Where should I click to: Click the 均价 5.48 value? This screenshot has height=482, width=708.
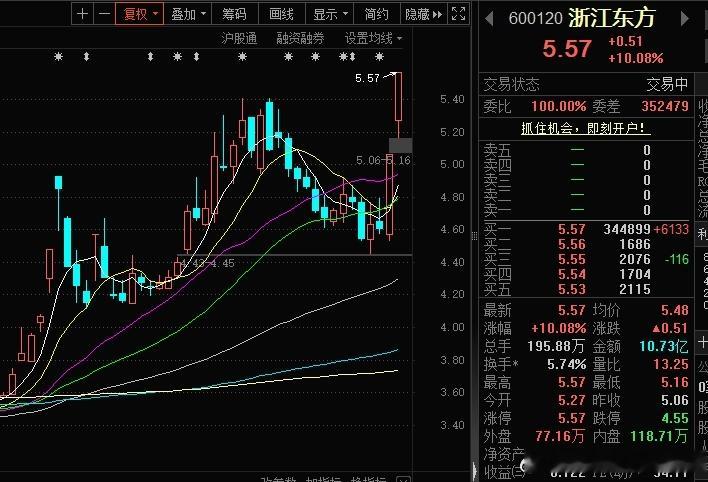point(675,310)
